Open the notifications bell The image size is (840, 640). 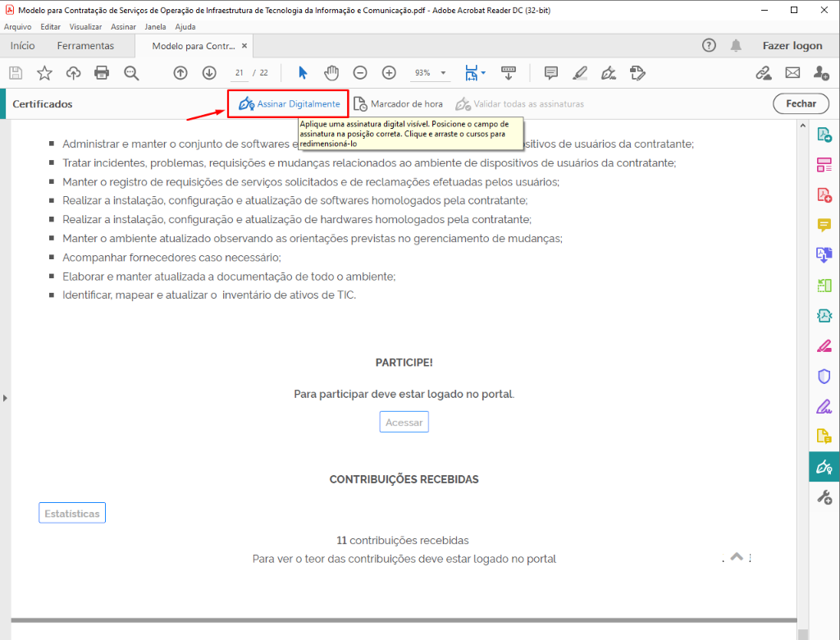(737, 46)
